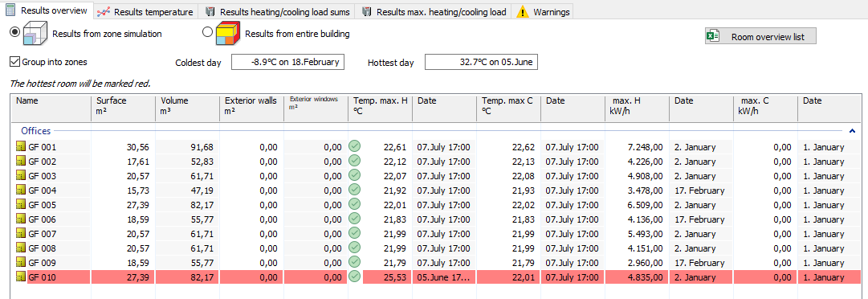Click Room overview list button

[x=760, y=36]
